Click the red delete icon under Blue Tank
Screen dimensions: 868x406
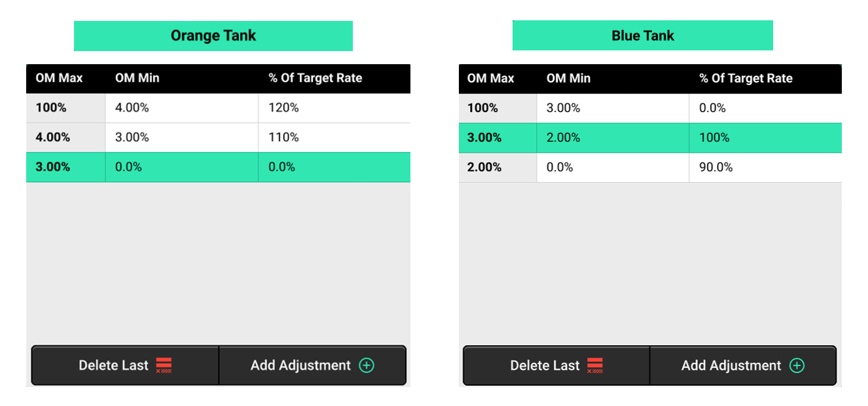(595, 365)
